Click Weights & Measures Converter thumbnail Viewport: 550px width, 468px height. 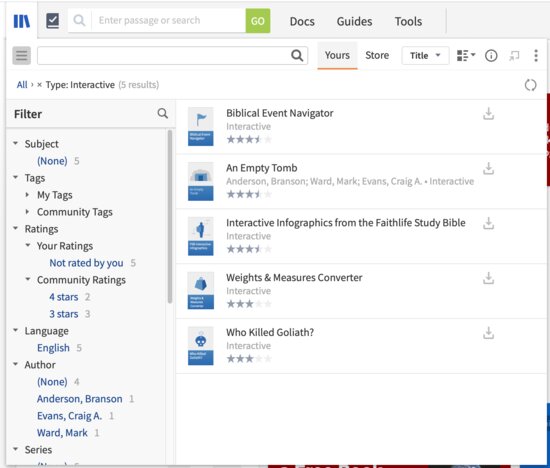200,291
